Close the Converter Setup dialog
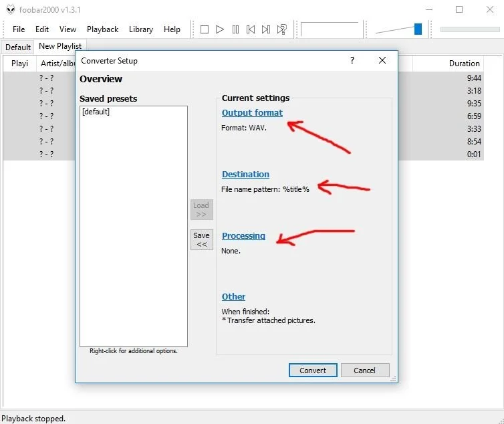 click(382, 60)
